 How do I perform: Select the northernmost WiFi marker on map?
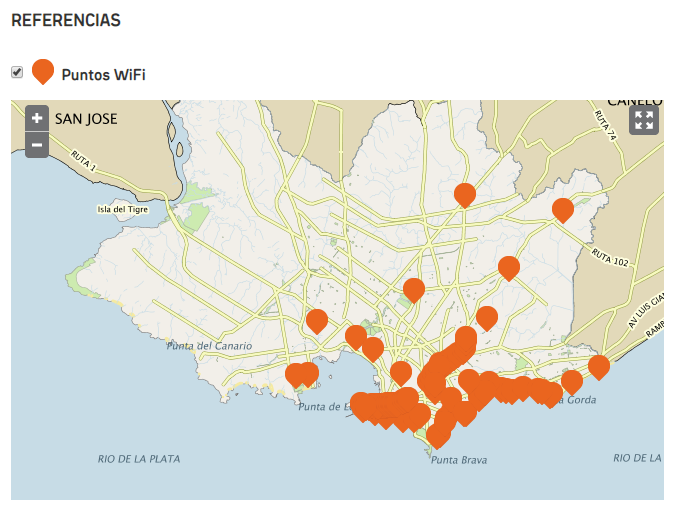(x=464, y=194)
